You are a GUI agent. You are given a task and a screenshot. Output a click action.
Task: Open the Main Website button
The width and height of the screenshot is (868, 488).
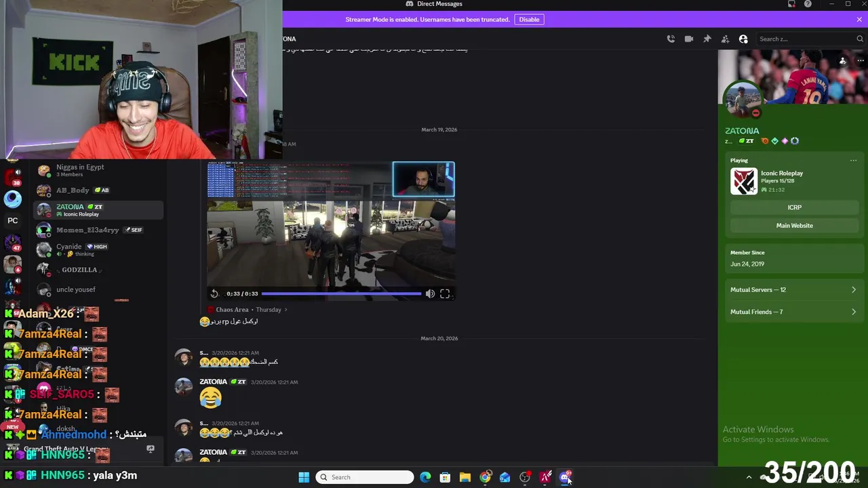pos(795,226)
